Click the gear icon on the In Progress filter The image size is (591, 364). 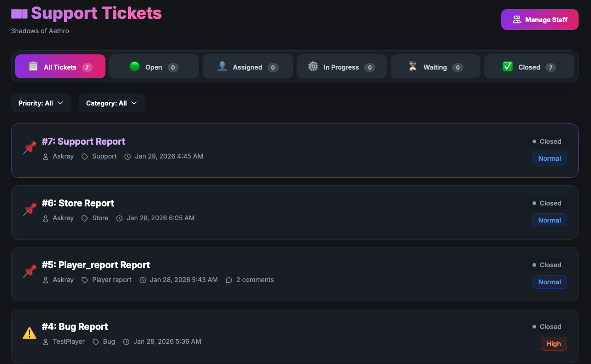pos(313,66)
